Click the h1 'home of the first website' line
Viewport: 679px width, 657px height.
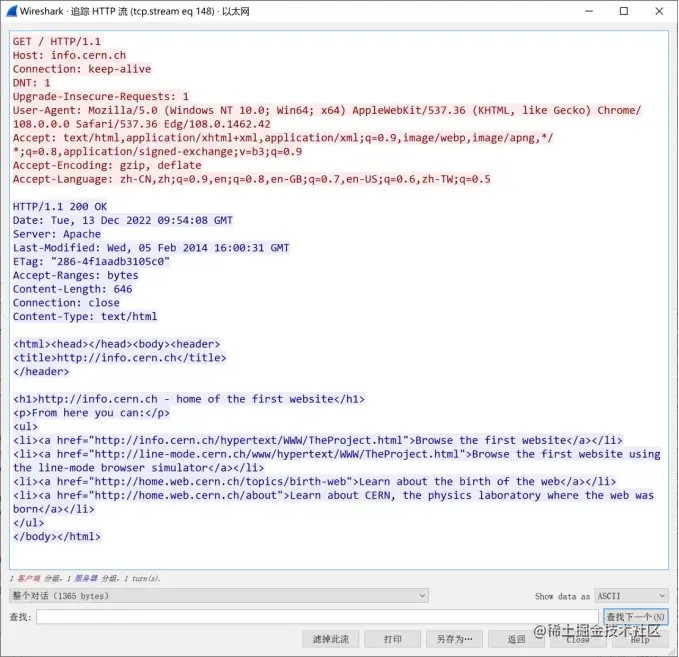(189, 399)
